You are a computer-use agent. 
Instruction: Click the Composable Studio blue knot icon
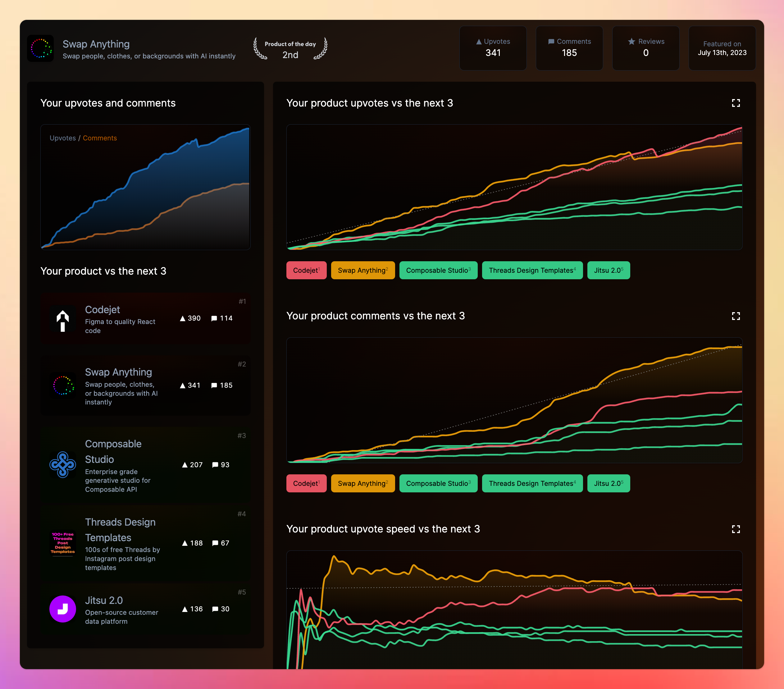[63, 465]
